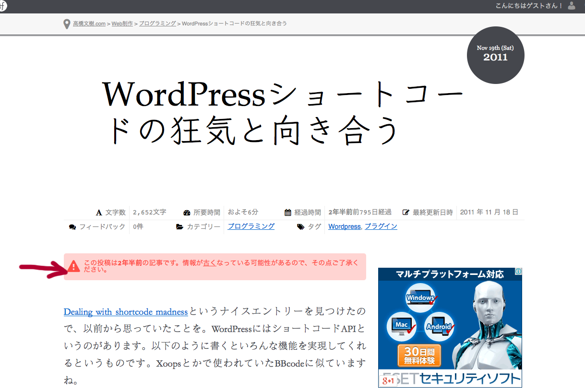The width and height of the screenshot is (585, 392).
Task: Click the 0件 feedback count
Action: point(138,226)
